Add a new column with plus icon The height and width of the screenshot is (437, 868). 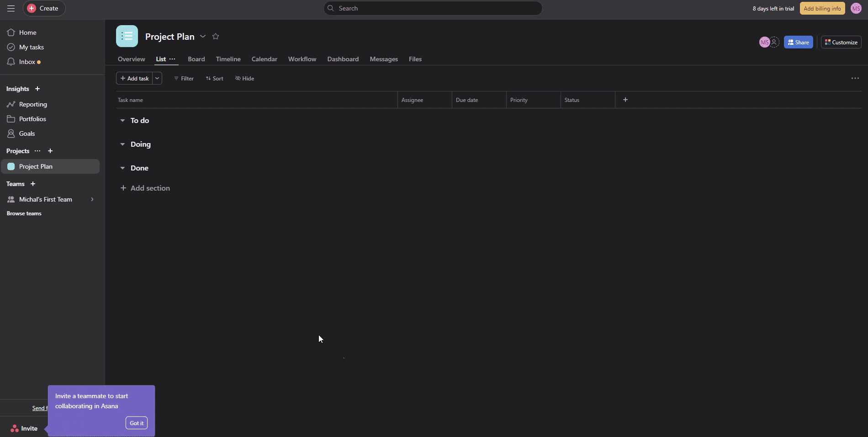625,100
